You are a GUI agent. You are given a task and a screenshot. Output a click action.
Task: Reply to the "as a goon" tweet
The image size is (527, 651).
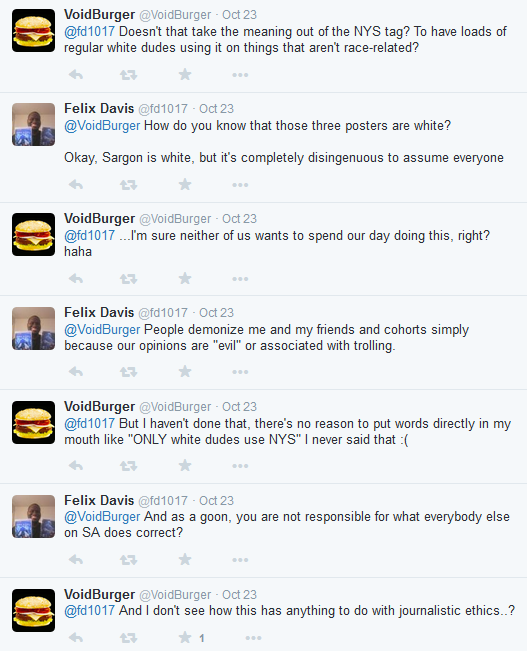pos(76,560)
